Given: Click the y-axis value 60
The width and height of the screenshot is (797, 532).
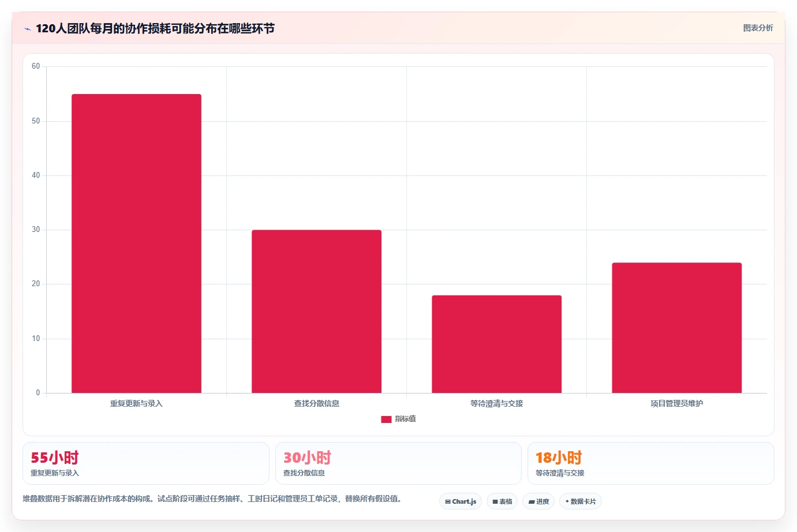Looking at the screenshot, I should (36, 66).
